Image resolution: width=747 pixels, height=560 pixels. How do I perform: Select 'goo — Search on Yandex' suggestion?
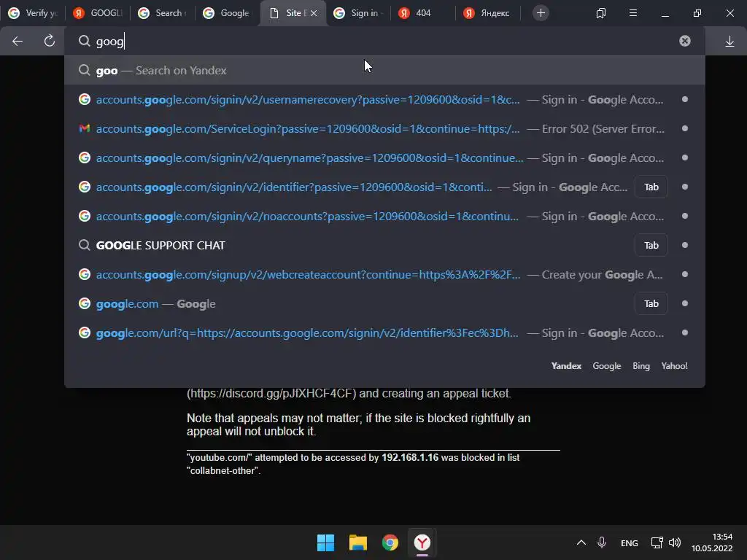(x=384, y=71)
